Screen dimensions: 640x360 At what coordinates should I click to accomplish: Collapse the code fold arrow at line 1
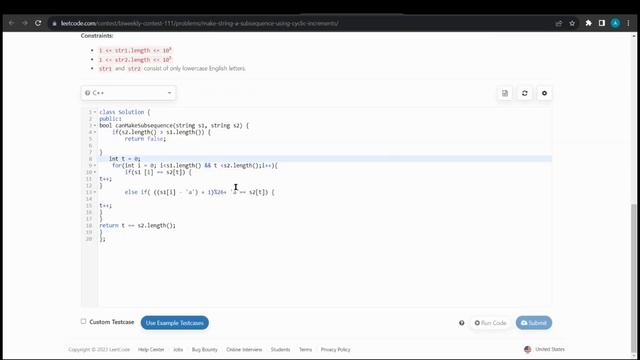(95, 112)
